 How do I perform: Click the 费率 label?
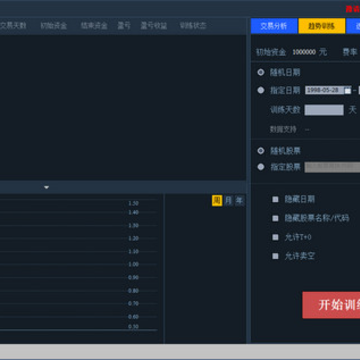point(350,52)
